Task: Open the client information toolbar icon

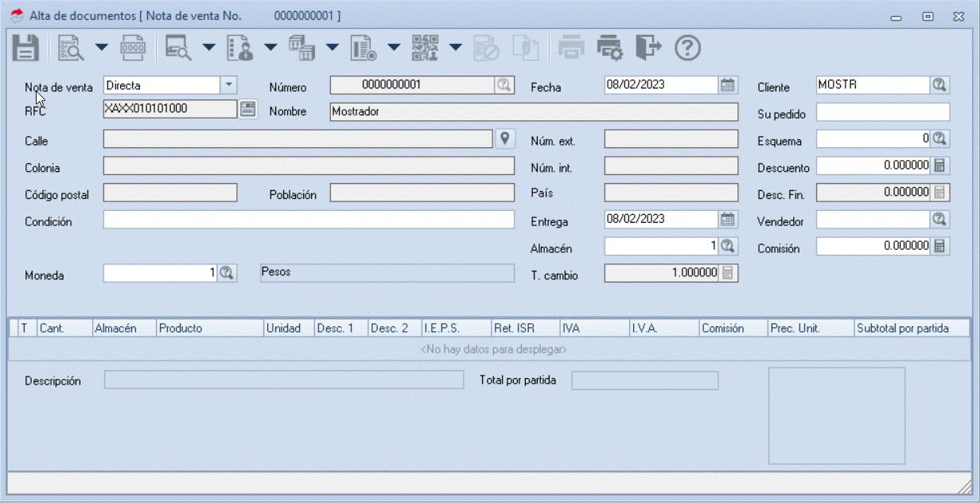Action: point(240,48)
